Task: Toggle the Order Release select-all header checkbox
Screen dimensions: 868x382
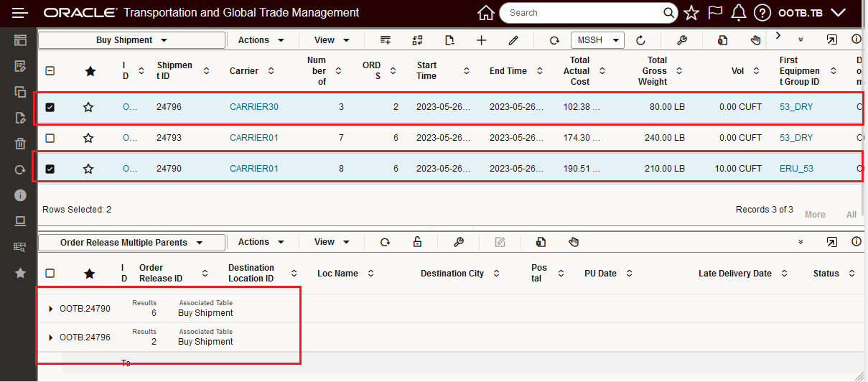Action: (x=50, y=273)
